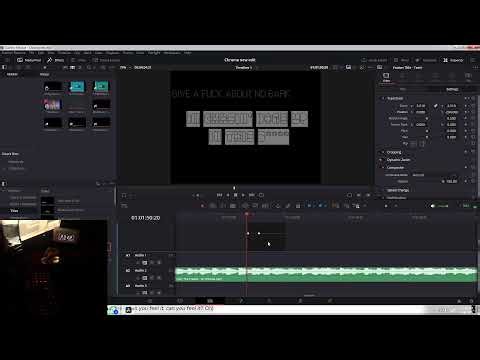
Task: Mute the Audio 2 track
Action: [x=159, y=278]
